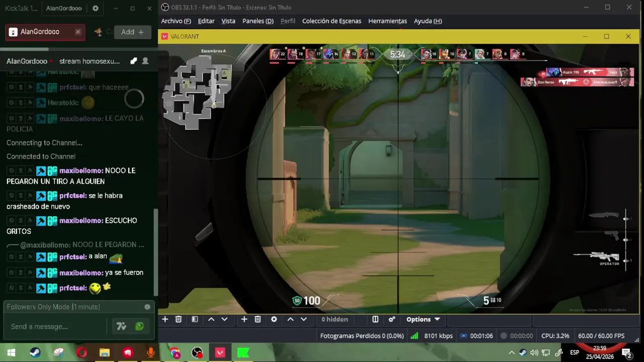The width and height of the screenshot is (644, 362).
Task: Open Colección de Escenas menu
Action: point(332,21)
